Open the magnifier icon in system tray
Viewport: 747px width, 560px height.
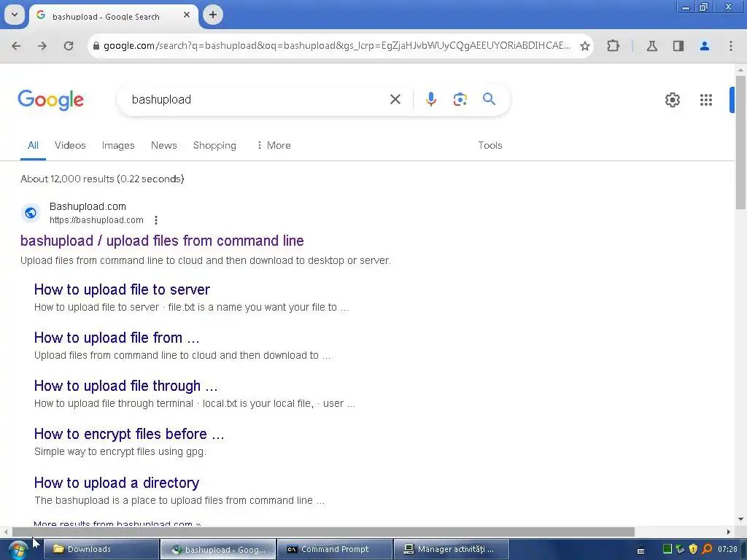(x=707, y=549)
